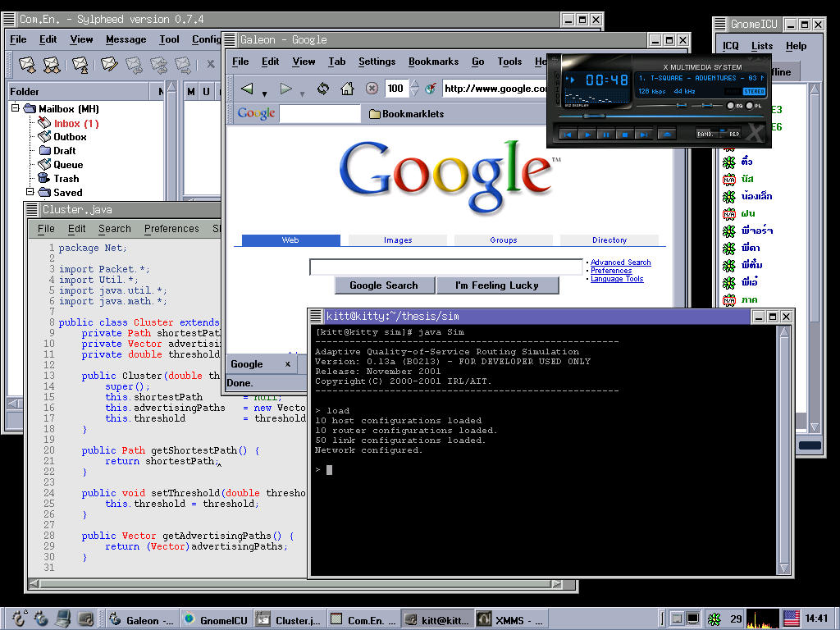Image resolution: width=840 pixels, height=630 pixels.
Task: Go to home page in Galeon
Action: point(347,89)
